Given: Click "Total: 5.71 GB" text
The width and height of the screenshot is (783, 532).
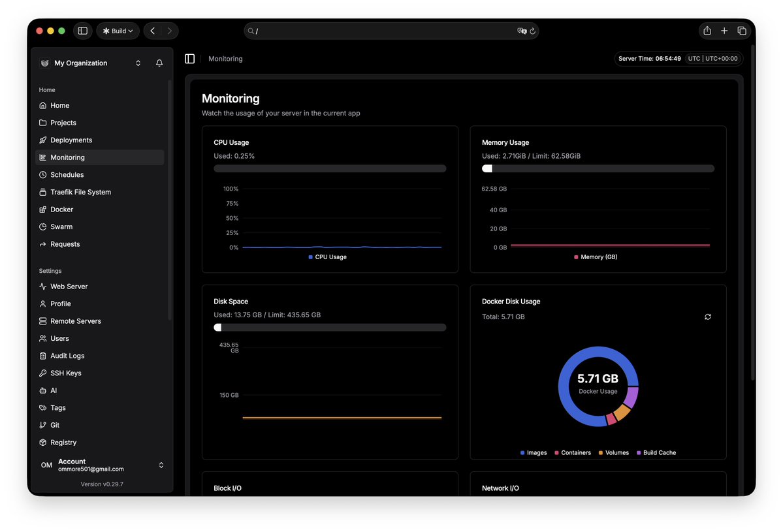Looking at the screenshot, I should click(503, 317).
